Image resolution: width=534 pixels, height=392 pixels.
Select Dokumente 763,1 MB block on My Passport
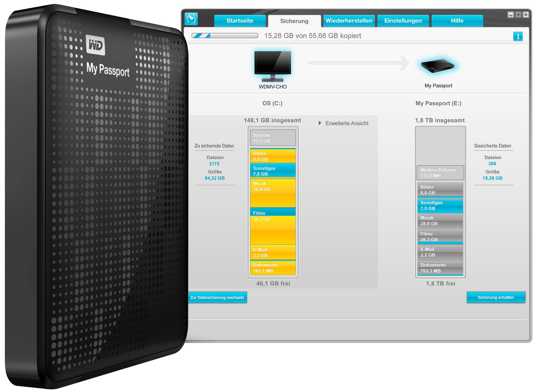(x=440, y=268)
